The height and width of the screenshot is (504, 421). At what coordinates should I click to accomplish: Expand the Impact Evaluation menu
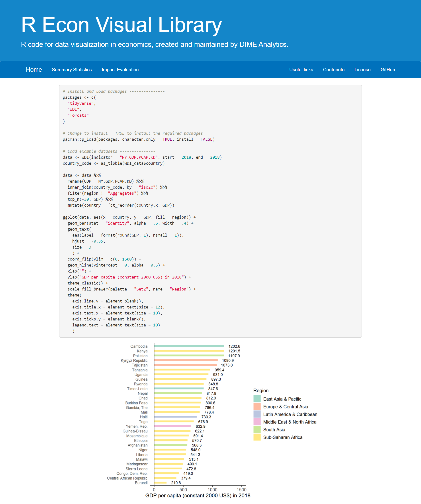coord(120,70)
